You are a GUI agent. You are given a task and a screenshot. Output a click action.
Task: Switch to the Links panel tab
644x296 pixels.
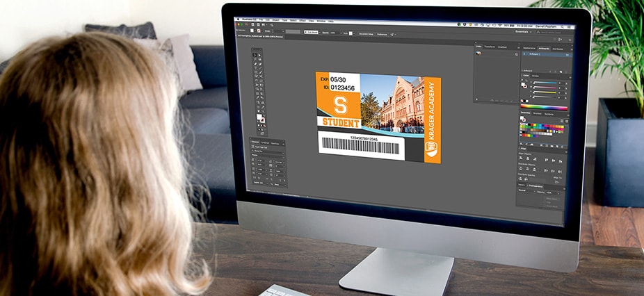coord(478,47)
